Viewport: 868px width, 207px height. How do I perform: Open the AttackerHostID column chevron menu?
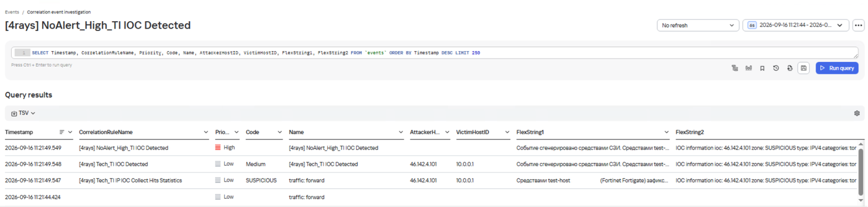(447, 132)
